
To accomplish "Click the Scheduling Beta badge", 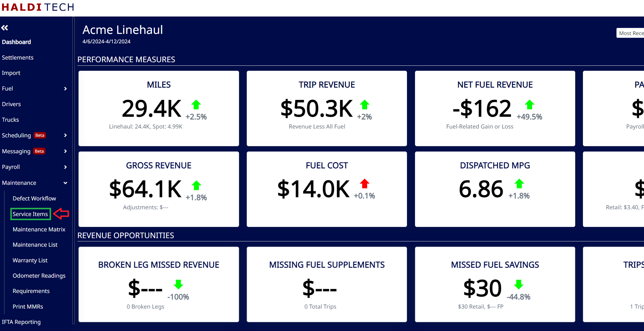I will click(40, 135).
